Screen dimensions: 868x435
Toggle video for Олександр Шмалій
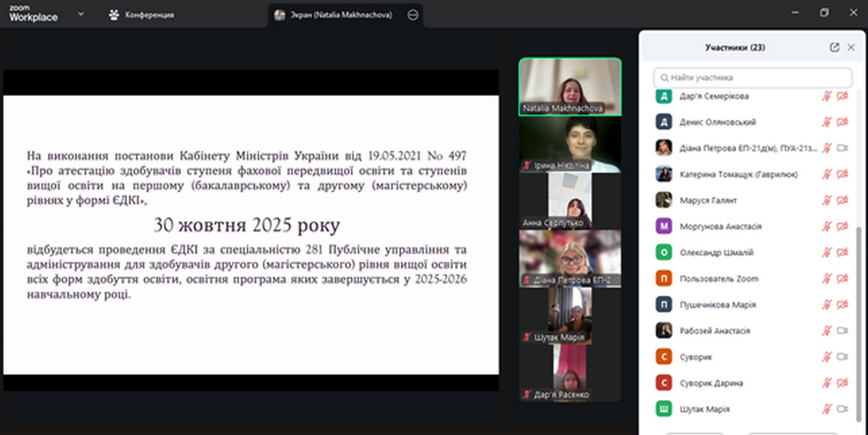coord(843,252)
